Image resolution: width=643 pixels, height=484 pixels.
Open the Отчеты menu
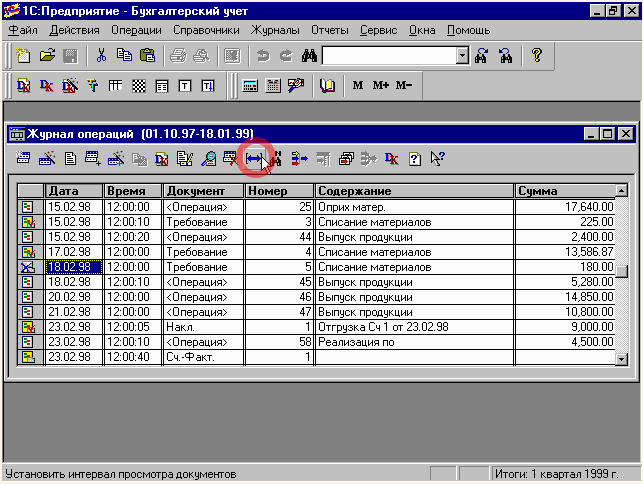[330, 30]
